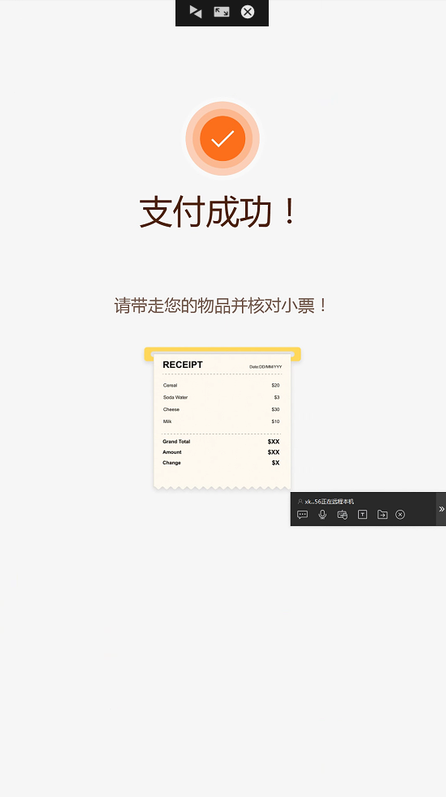446x797 pixels.
Task: Click the screen recording camera icon
Action: 342,514
